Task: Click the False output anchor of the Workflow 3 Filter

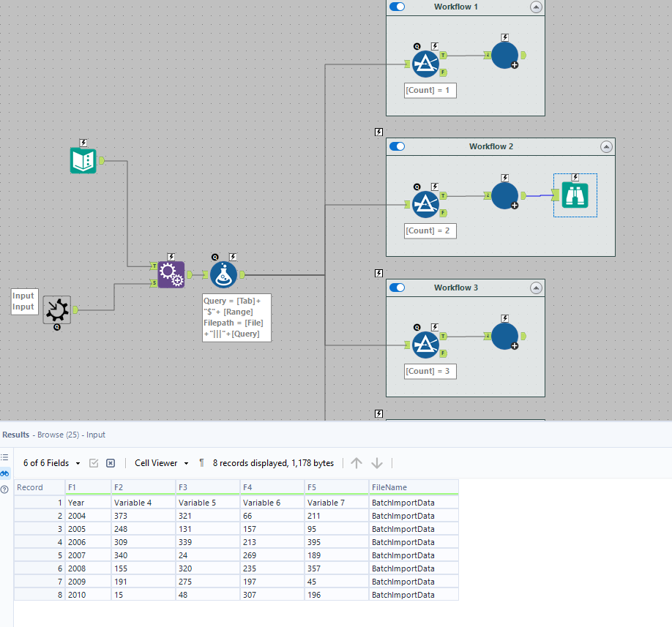Action: 444,353
